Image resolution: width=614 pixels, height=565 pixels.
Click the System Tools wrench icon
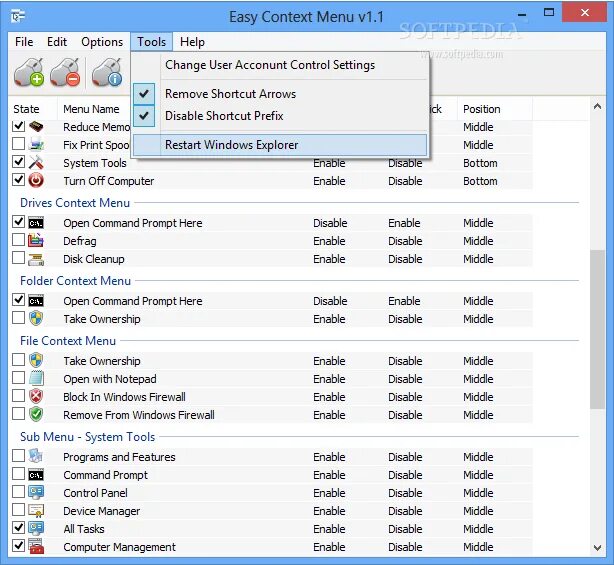(36, 162)
